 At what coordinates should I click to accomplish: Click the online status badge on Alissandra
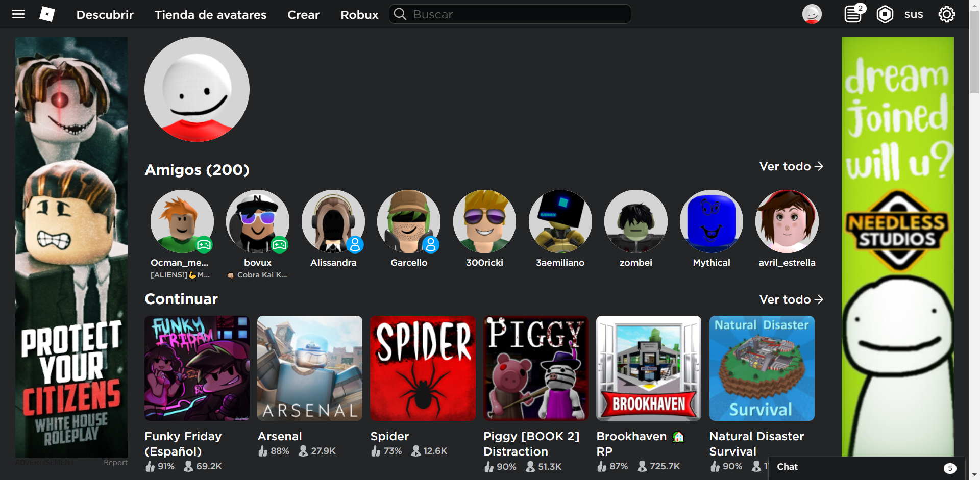[x=355, y=245]
